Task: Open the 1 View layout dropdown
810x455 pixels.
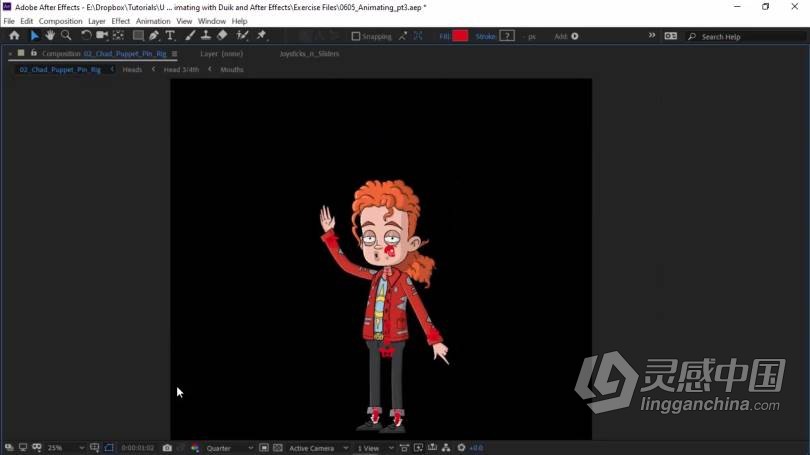Action: [375, 448]
